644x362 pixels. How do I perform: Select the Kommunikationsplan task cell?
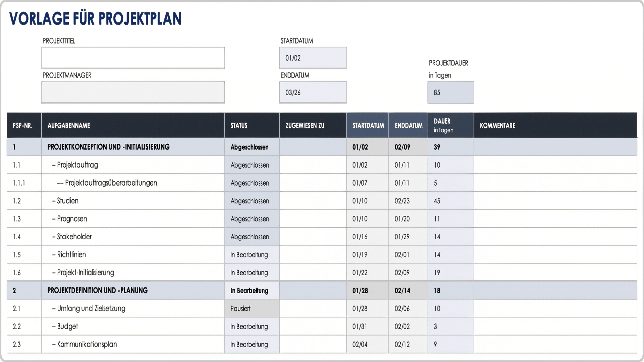coord(133,344)
